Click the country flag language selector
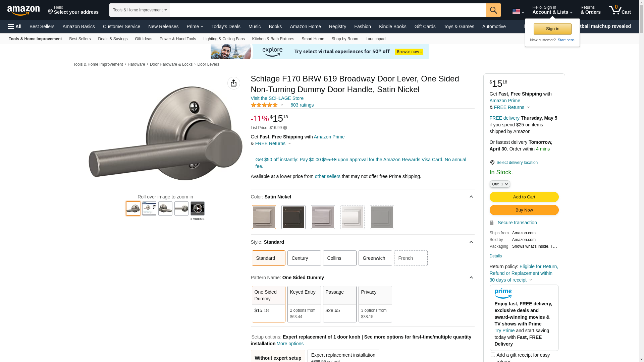Screen dimensions: 644x362 tap(518, 12)
